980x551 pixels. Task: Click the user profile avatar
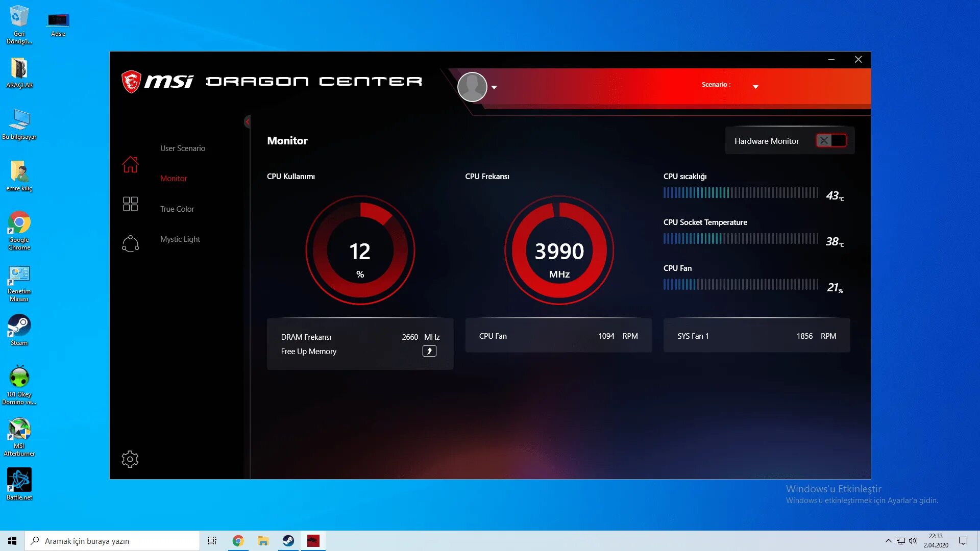click(x=472, y=87)
